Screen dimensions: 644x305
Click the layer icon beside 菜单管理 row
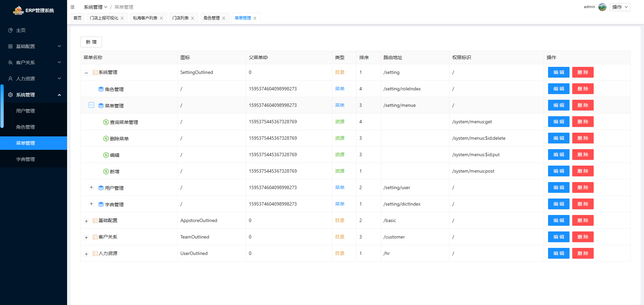click(101, 105)
